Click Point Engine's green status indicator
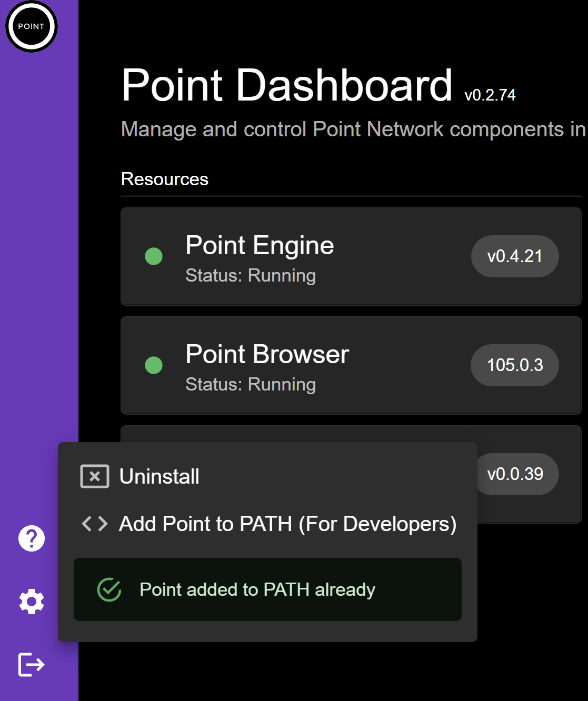Image resolution: width=588 pixels, height=701 pixels. click(x=153, y=256)
